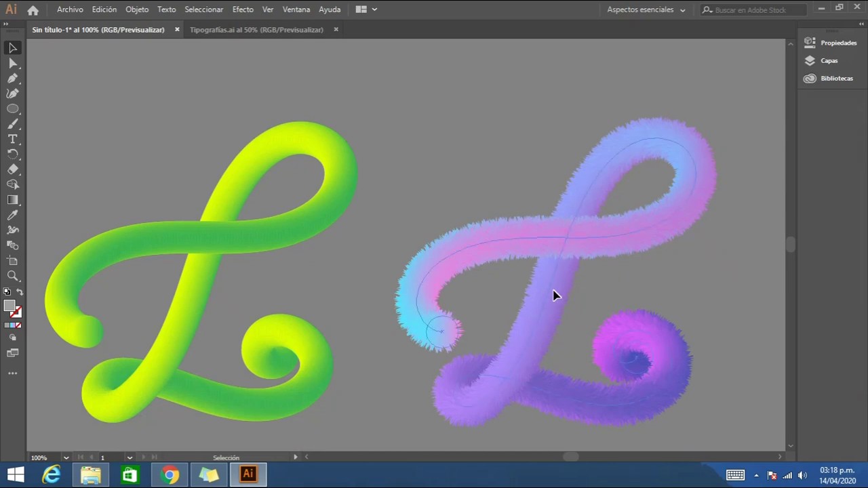The height and width of the screenshot is (488, 868).
Task: Select the Type tool
Action: pyautogui.click(x=13, y=139)
